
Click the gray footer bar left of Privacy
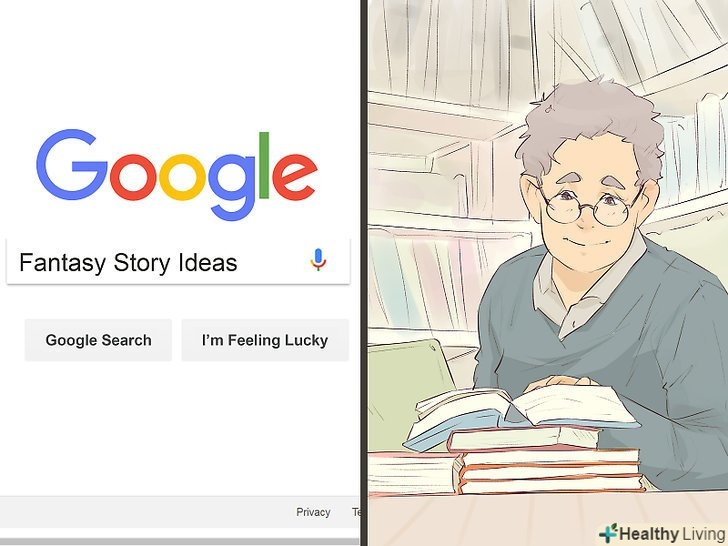(144, 512)
